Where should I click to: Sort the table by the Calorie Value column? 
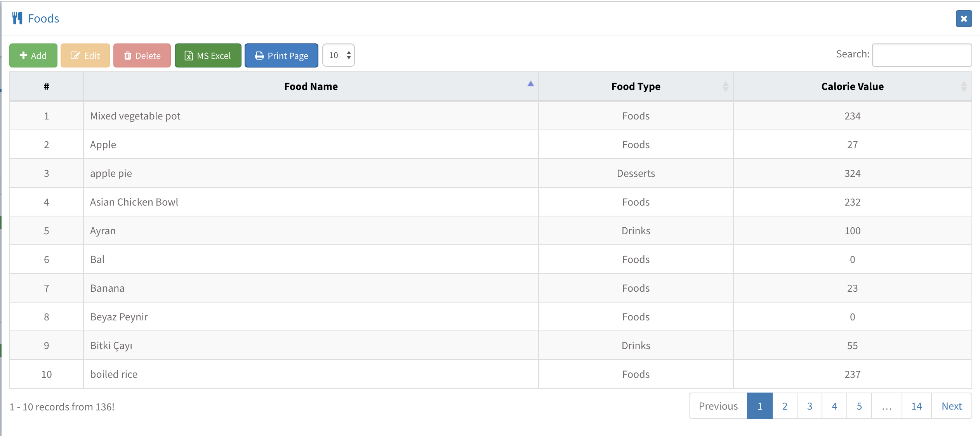(852, 87)
